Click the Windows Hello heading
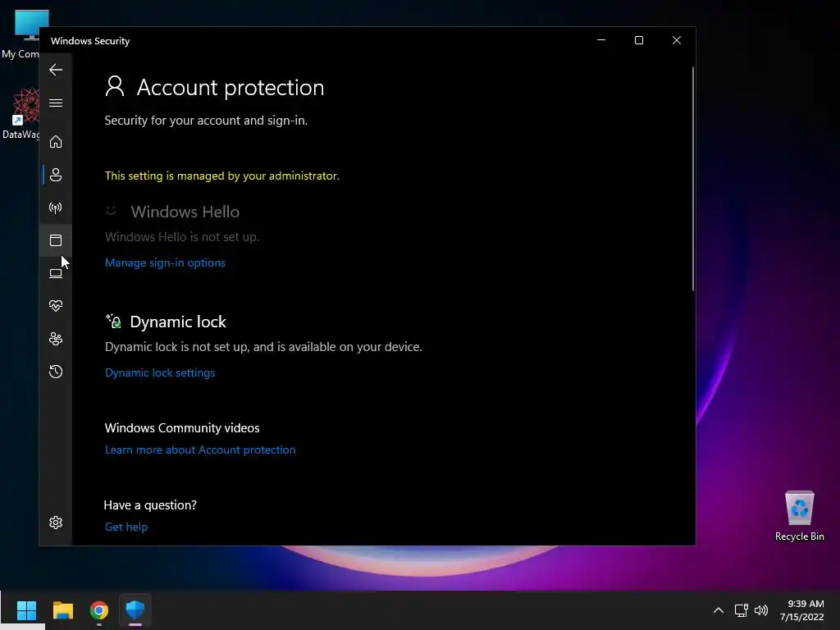The image size is (840, 630). pyautogui.click(x=185, y=212)
